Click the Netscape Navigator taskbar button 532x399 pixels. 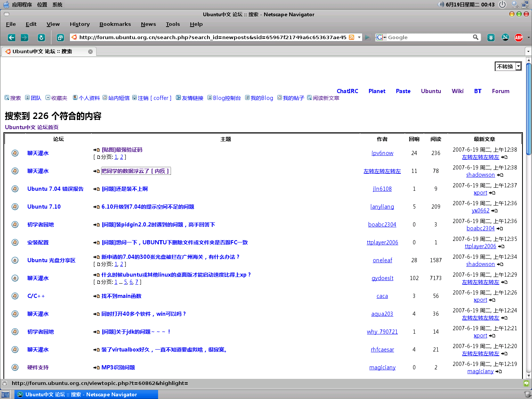[x=86, y=394]
